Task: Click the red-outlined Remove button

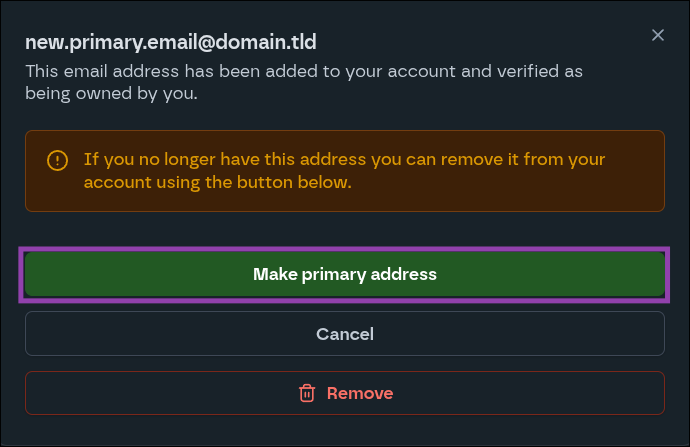Action: click(x=344, y=393)
